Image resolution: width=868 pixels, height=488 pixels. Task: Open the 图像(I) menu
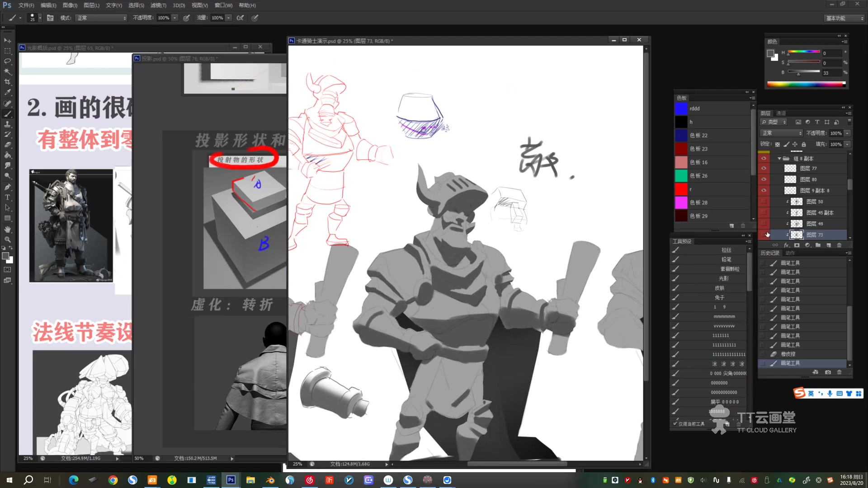(70, 5)
